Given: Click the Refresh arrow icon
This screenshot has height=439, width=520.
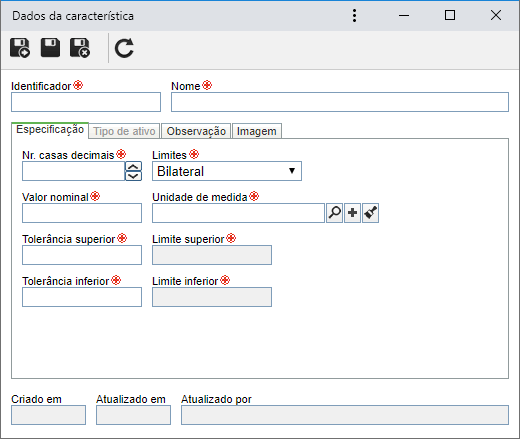Looking at the screenshot, I should (x=124, y=48).
